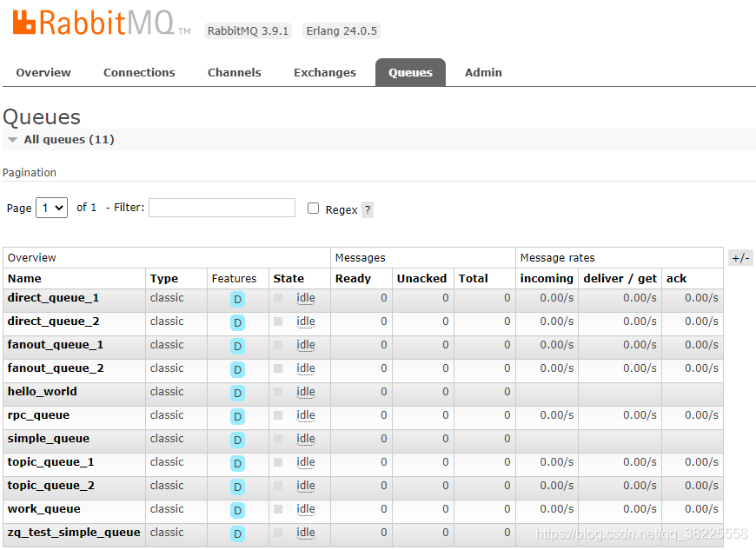
Task: Sort by the Total column header
Action: pyautogui.click(x=473, y=279)
